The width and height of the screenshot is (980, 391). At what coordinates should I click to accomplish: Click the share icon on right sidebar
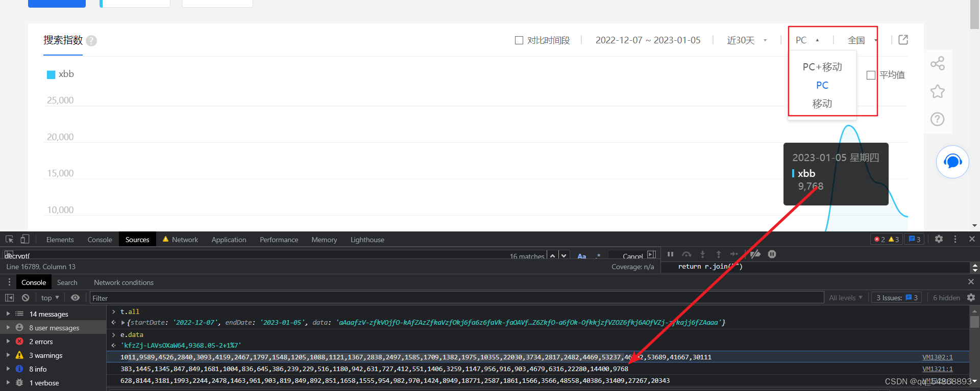click(x=938, y=63)
